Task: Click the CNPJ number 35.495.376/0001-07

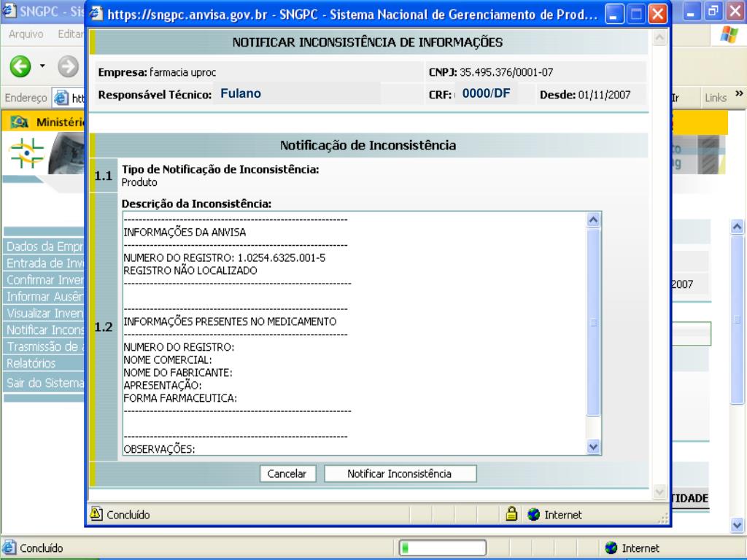Action: tap(506, 72)
